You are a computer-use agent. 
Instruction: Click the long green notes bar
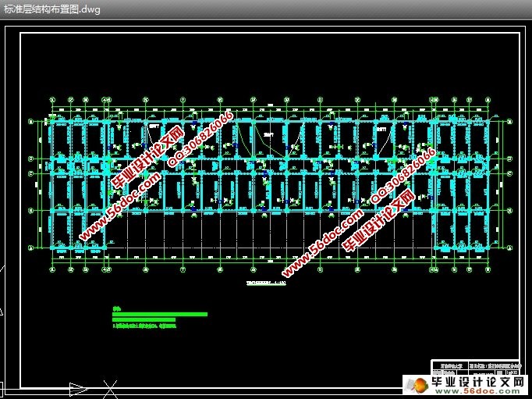[160, 314]
